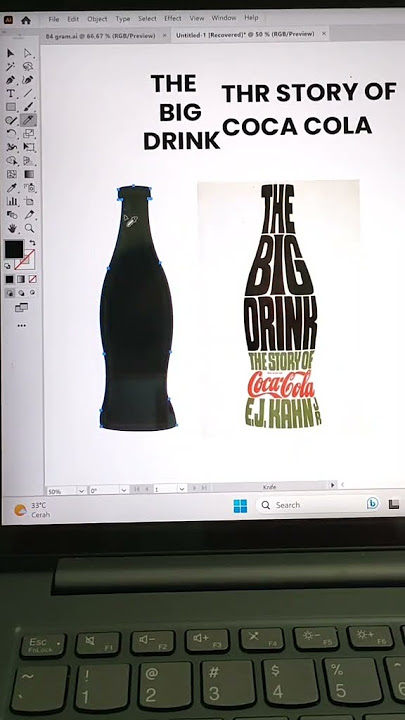Open the zoom level dropdown
This screenshot has width=405, height=720.
[81, 491]
